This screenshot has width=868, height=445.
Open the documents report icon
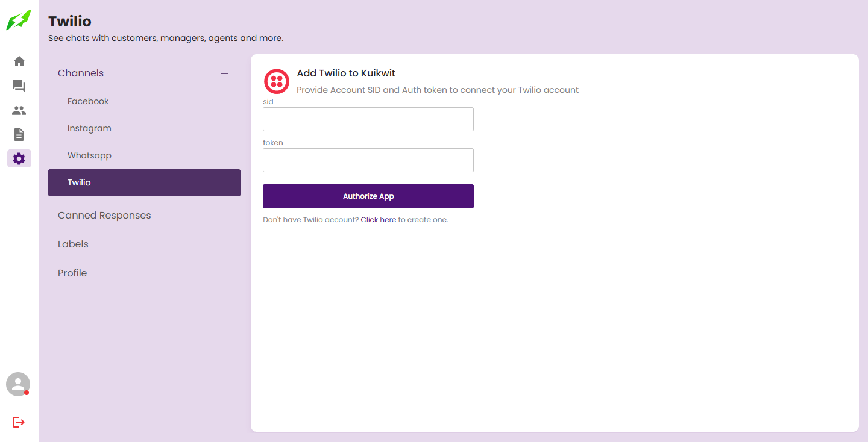[x=19, y=134]
